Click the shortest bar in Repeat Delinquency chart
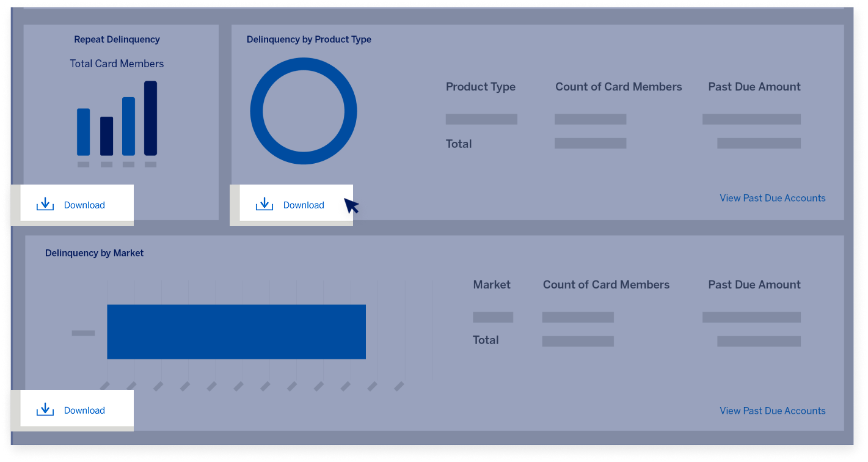Image resolution: width=868 pixels, height=462 pixels. pyautogui.click(x=106, y=136)
